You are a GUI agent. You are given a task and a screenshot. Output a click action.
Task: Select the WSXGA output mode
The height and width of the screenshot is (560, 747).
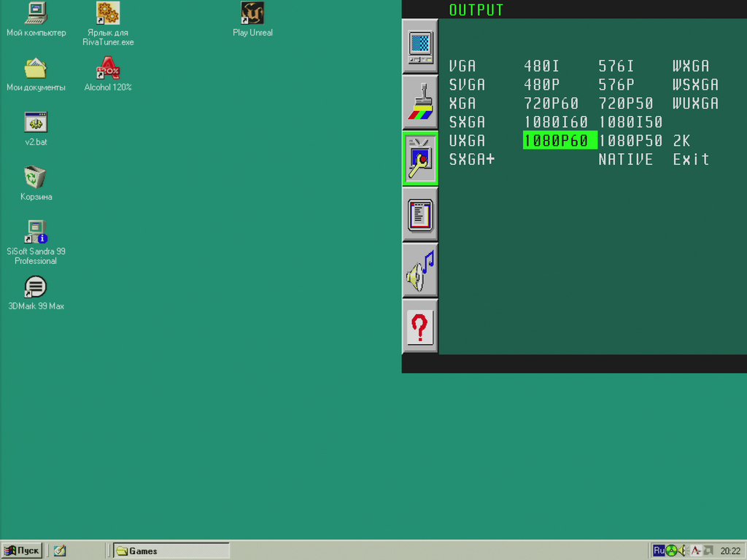[x=695, y=85]
